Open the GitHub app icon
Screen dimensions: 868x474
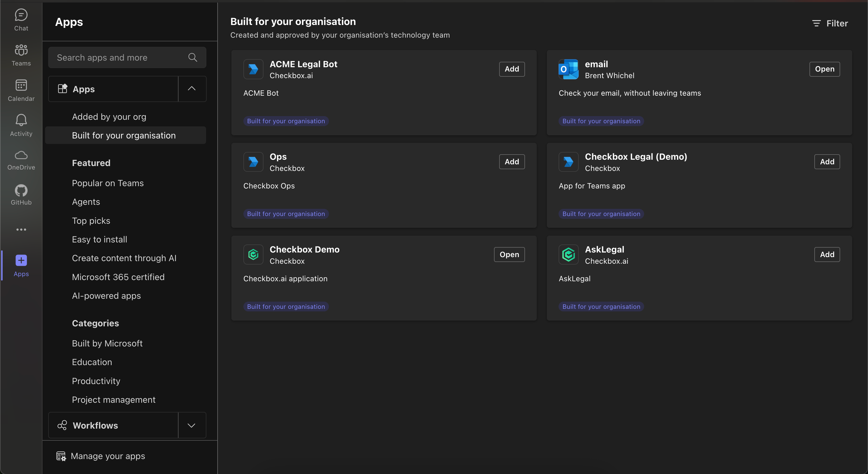21,190
